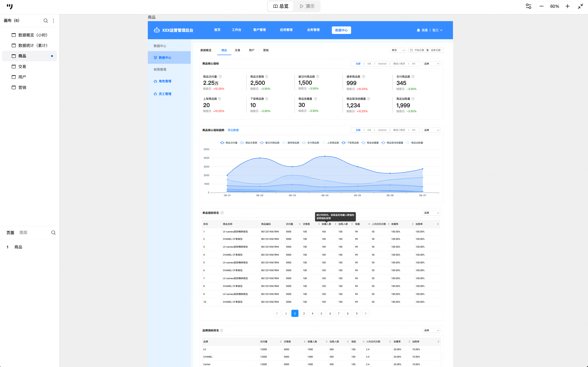Click the display settings sliders icon

click(528, 6)
